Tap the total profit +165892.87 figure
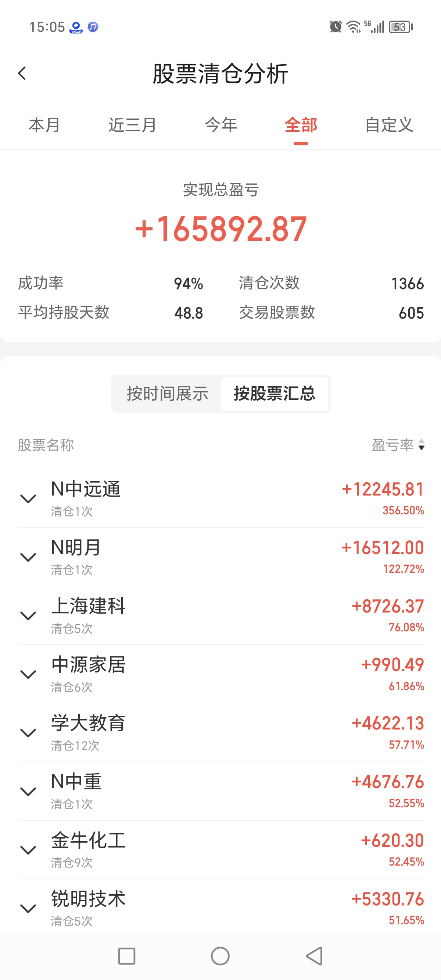Viewport: 441px width, 980px height. pos(221,229)
